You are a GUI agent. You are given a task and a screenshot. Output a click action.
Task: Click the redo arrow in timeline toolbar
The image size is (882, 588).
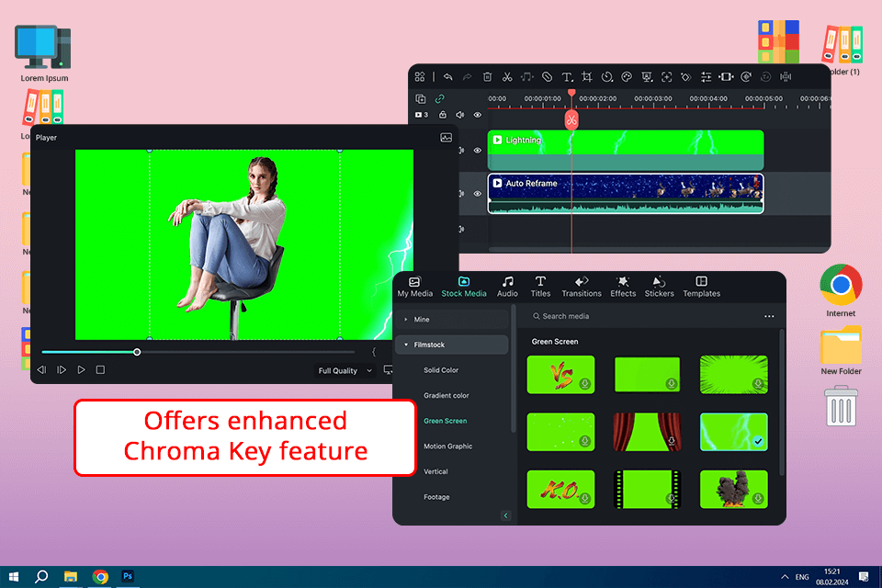tap(467, 76)
